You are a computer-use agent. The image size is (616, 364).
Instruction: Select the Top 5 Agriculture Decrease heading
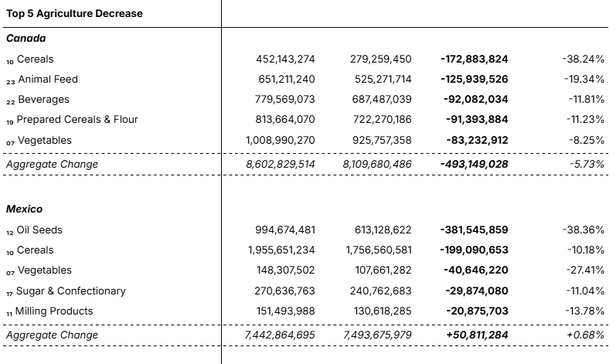point(74,14)
